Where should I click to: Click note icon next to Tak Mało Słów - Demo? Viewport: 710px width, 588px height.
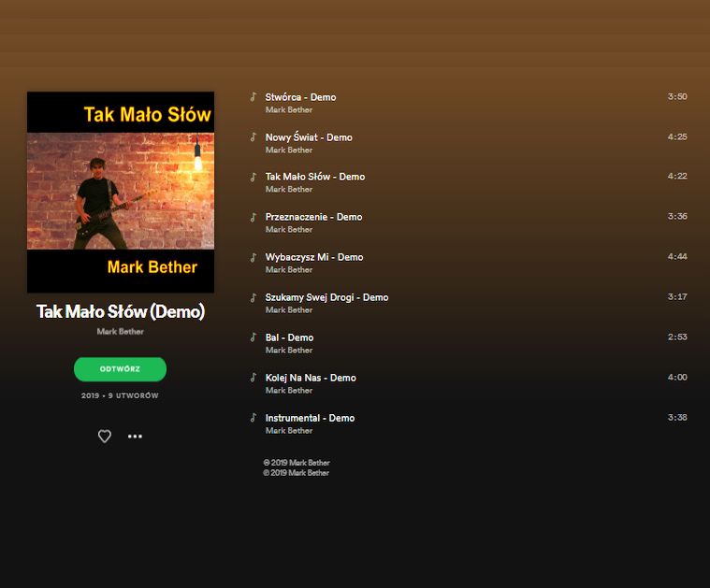[x=253, y=177]
